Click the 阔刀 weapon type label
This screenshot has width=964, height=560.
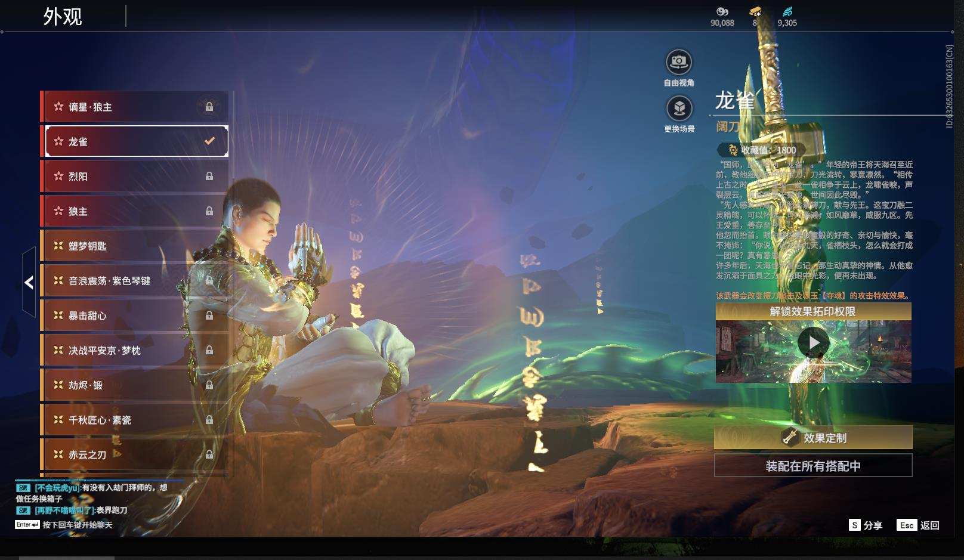click(x=728, y=126)
